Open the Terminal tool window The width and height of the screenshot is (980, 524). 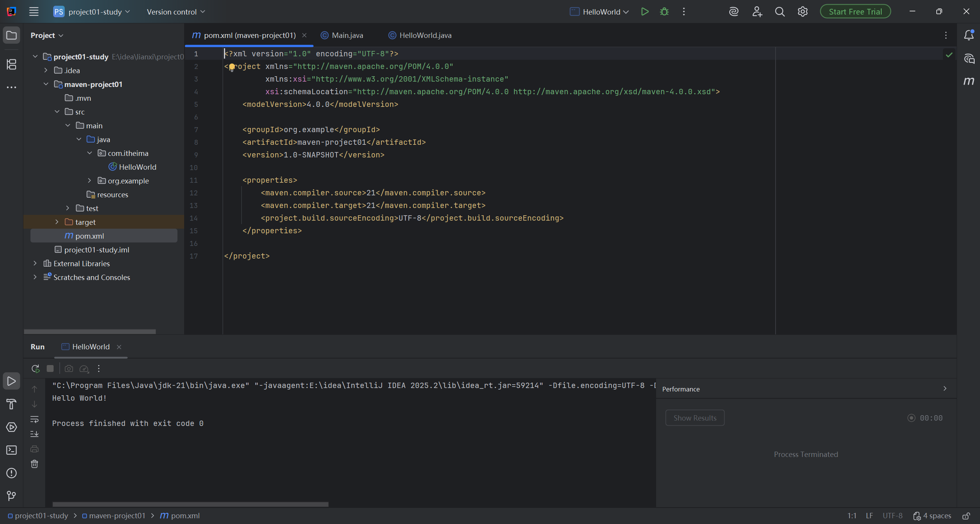pos(11,450)
